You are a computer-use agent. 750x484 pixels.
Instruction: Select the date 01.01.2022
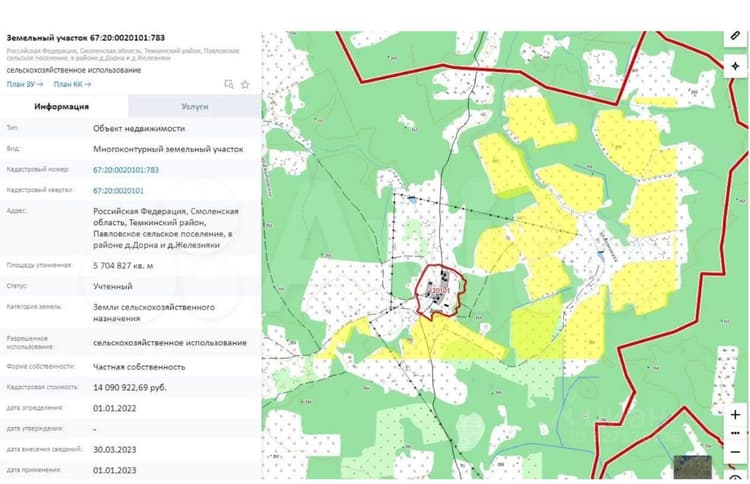click(114, 408)
